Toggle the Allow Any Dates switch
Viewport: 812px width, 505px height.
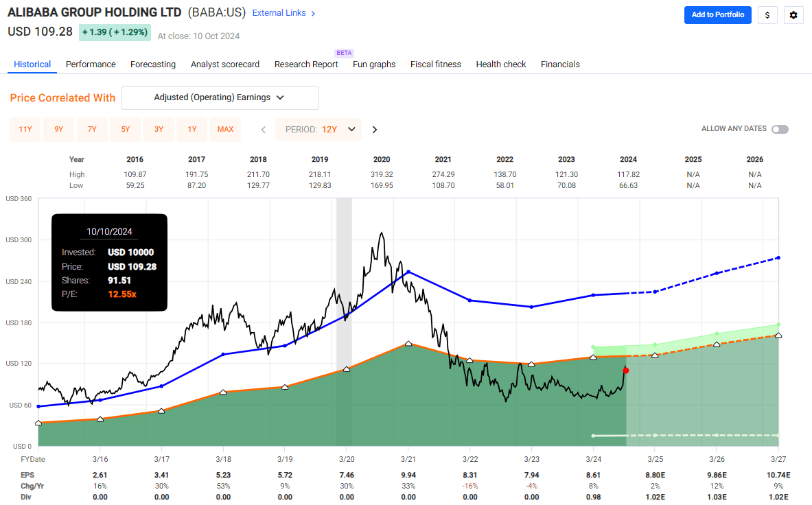tap(780, 129)
